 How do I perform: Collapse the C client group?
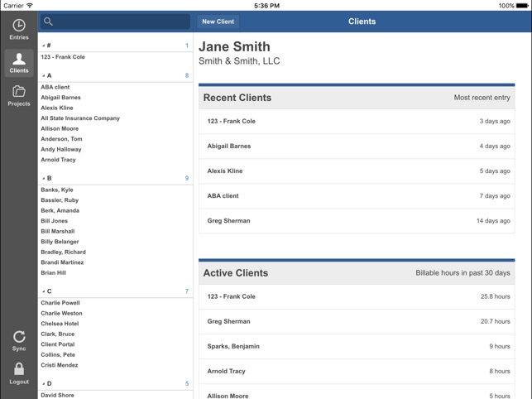(44, 291)
